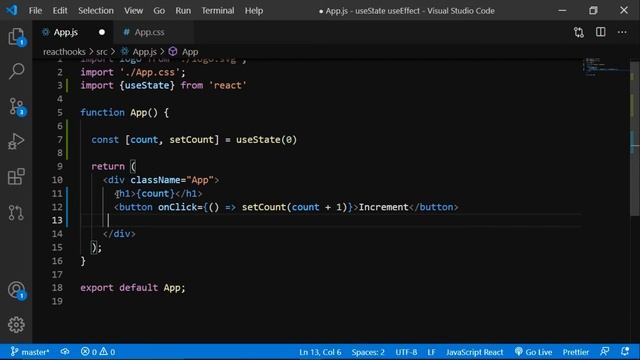
Task: Open the Help menu
Action: pyautogui.click(x=254, y=11)
